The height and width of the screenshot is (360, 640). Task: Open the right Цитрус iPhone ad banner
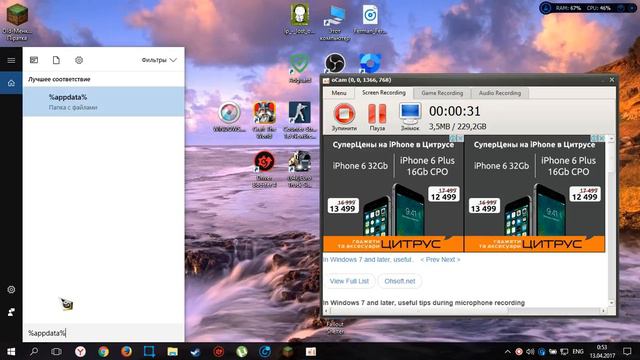535,193
